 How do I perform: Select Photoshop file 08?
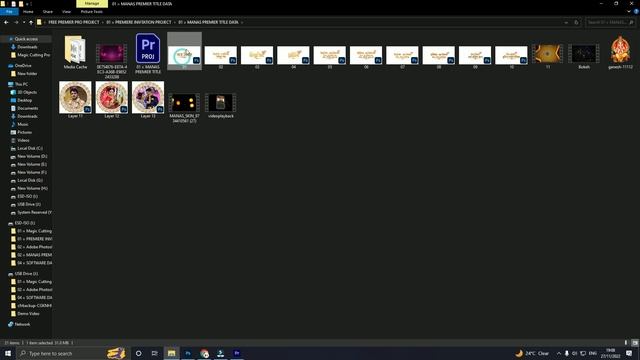pyautogui.click(x=438, y=57)
